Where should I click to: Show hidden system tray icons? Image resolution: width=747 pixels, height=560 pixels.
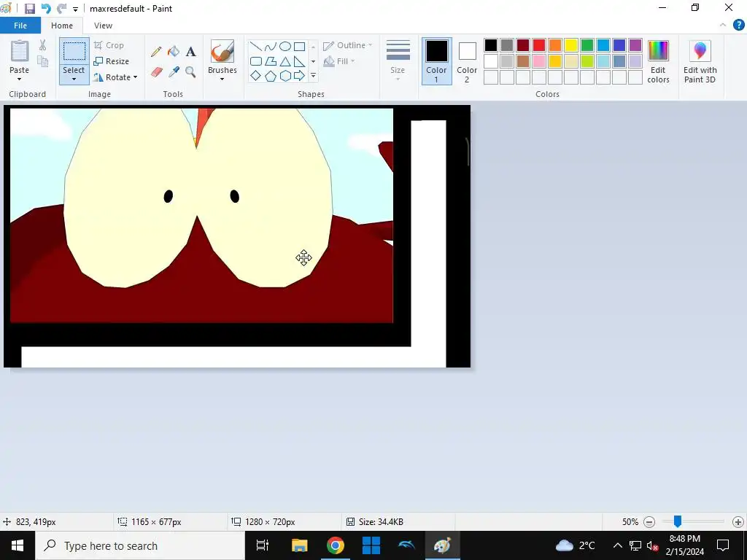pos(617,545)
